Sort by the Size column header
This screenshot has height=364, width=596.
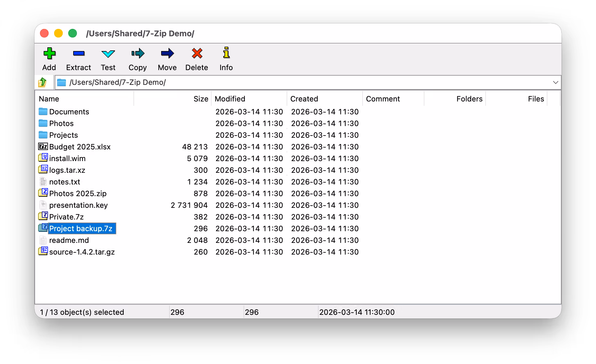point(173,99)
